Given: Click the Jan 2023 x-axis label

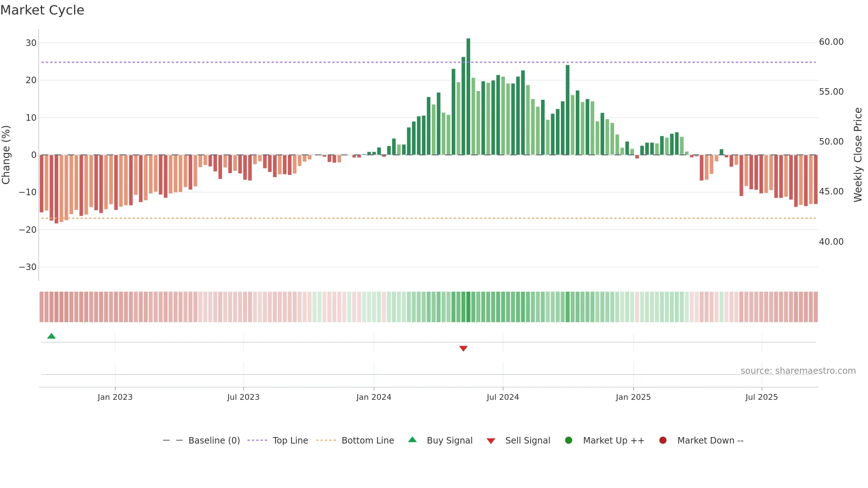Looking at the screenshot, I should (115, 397).
